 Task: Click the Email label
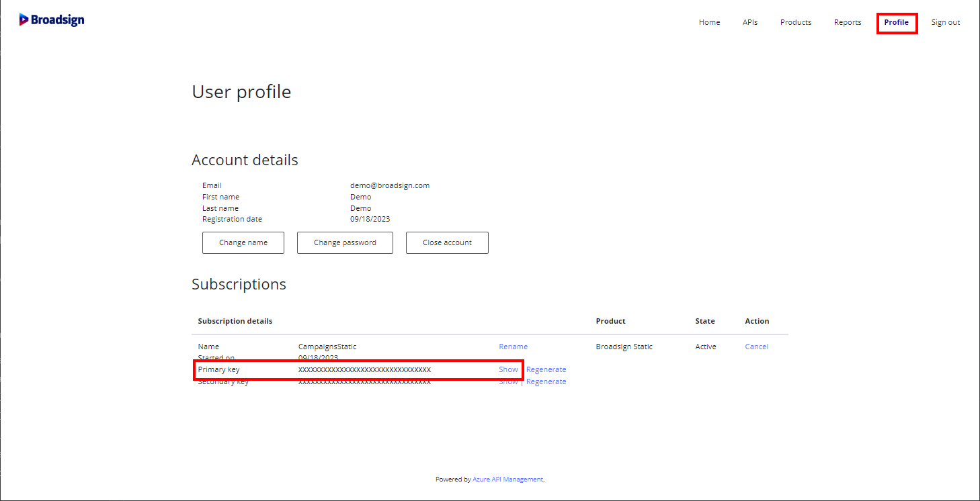pos(212,185)
